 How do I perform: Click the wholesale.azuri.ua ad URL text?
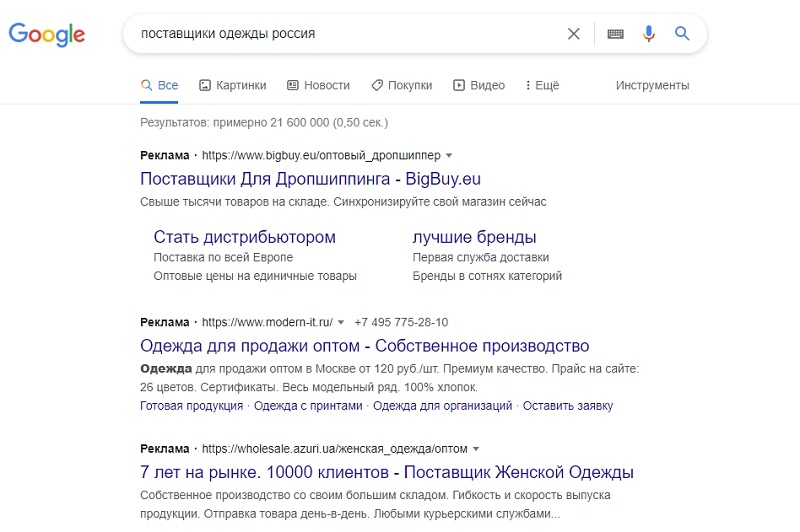(335, 449)
